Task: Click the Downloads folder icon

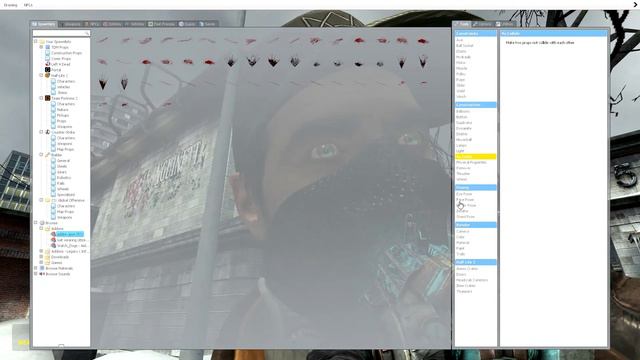Action: (x=47, y=257)
